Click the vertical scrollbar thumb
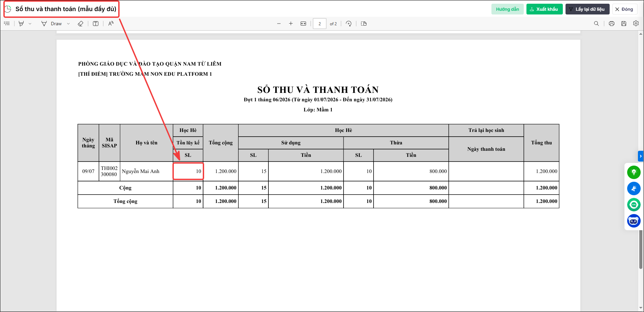The image size is (644, 312). [x=641, y=249]
